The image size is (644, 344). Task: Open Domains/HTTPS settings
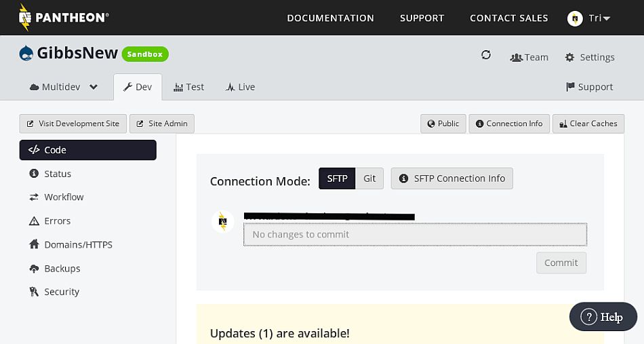coord(77,244)
